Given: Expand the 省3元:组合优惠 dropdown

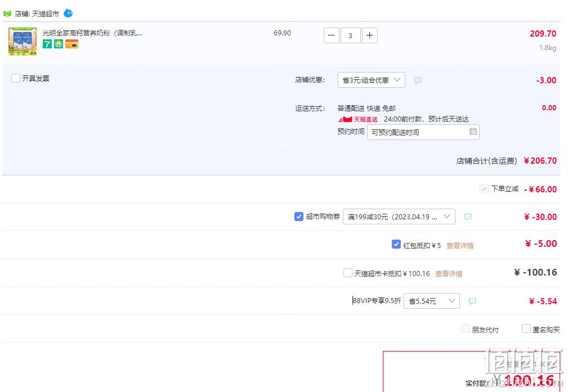Looking at the screenshot, I should point(372,80).
